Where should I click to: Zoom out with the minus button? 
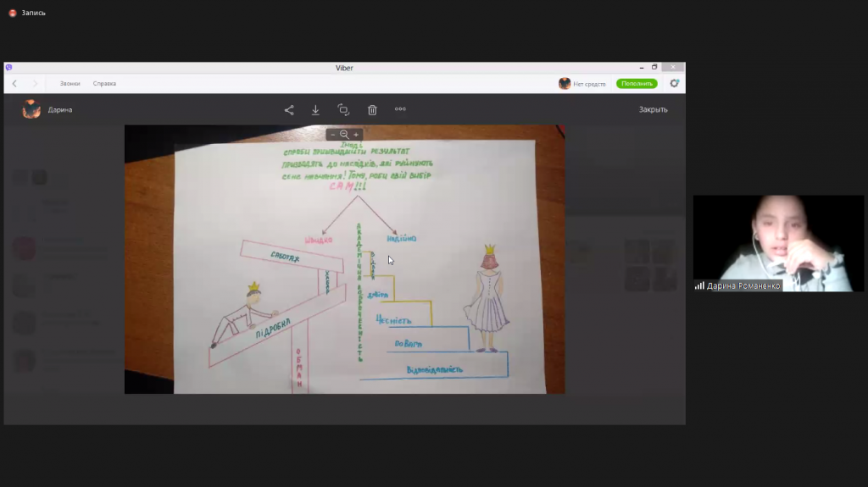tap(332, 135)
